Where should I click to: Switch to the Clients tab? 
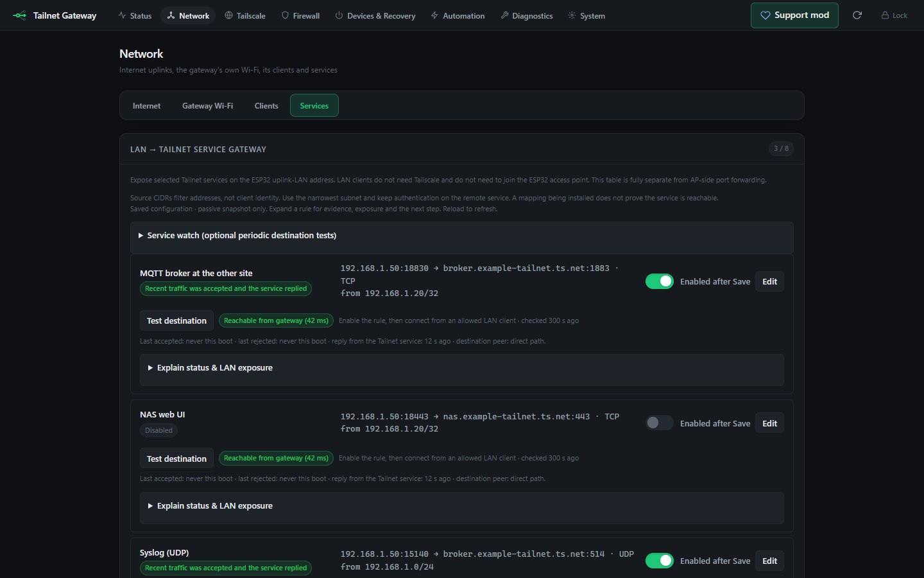click(266, 105)
